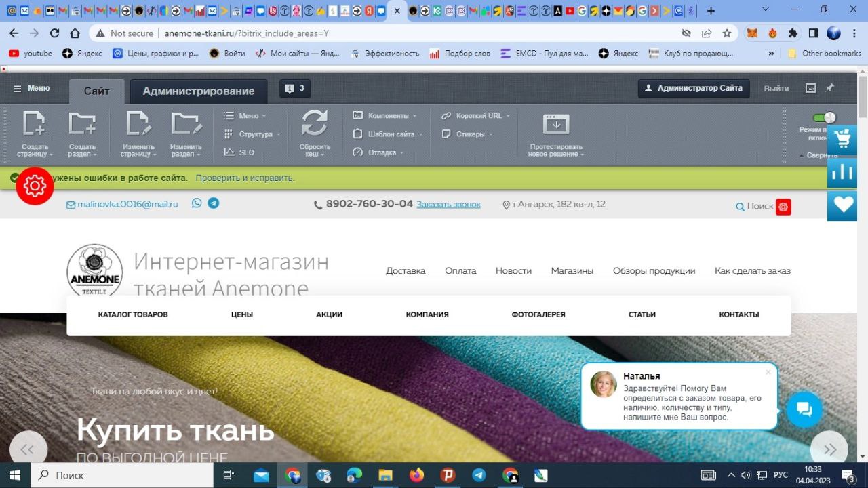Image resolution: width=868 pixels, height=488 pixels.
Task: Switch to the Администрирование tab
Action: coord(199,91)
